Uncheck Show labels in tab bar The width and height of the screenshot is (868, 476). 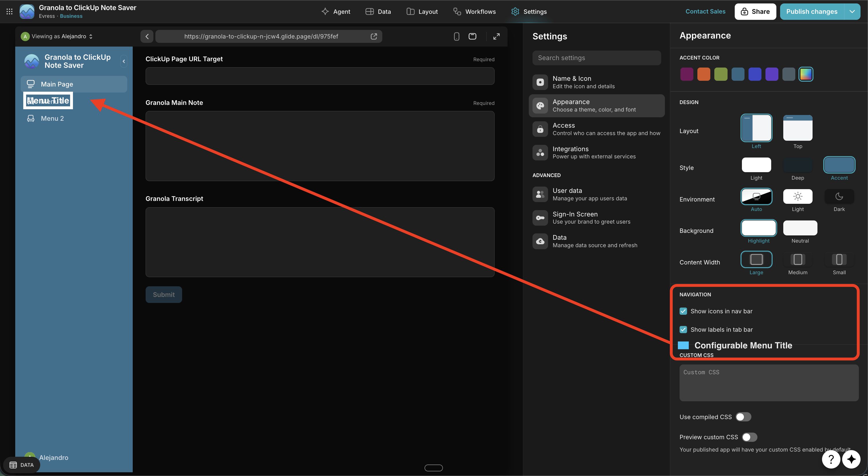coord(683,329)
